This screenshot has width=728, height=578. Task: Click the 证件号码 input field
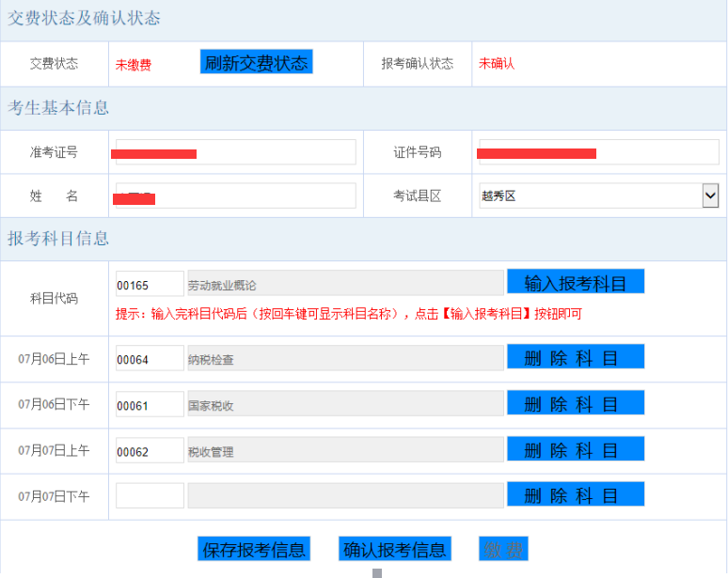tap(598, 152)
